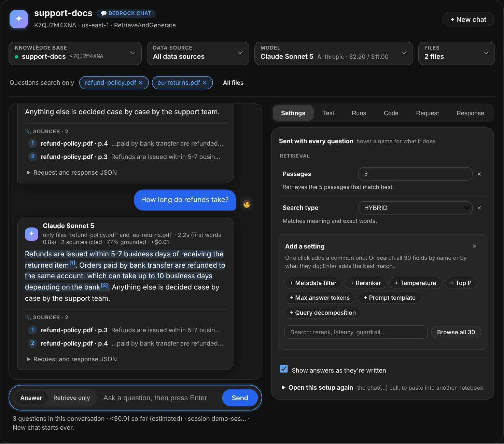Screen dimensions: 504x444
Task: Click the support-docs sparkle app logo
Action: (19, 19)
